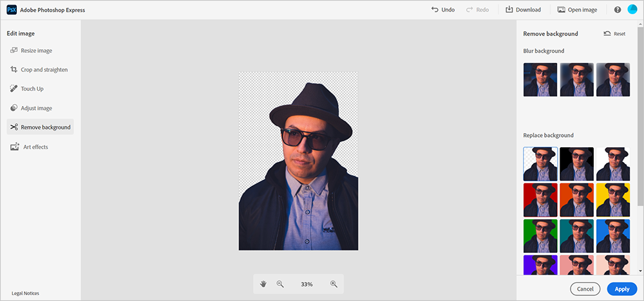
Task: Cancel the background removal
Action: (x=585, y=289)
